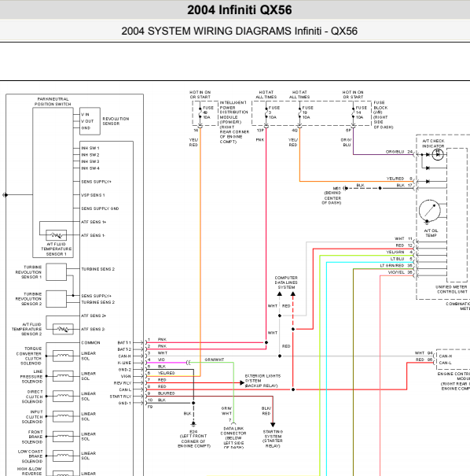
Task: Click the 'K-LINE' pin label
Action: click(x=124, y=363)
